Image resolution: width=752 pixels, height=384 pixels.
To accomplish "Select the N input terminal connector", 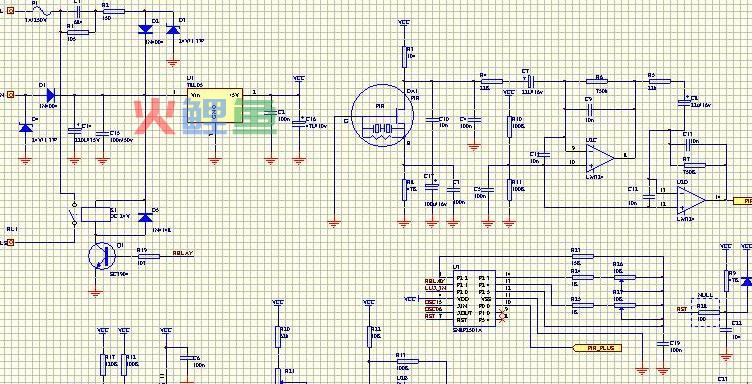I will click(10, 95).
